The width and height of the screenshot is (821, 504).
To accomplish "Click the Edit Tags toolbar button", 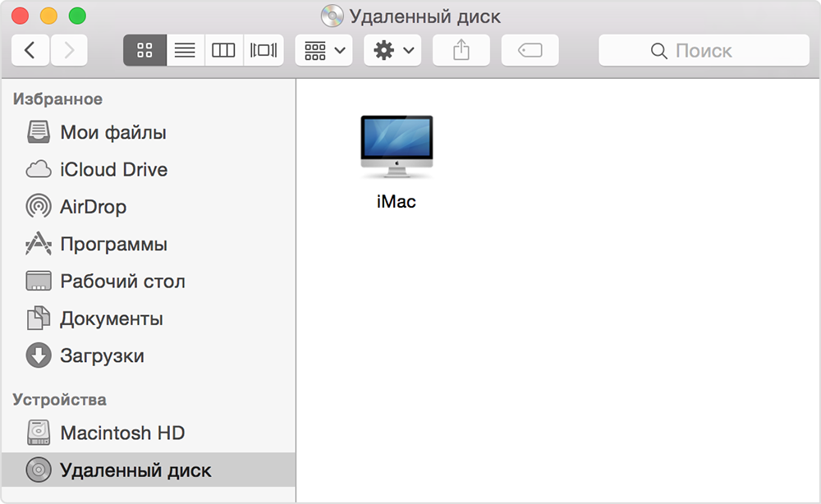I will (x=530, y=50).
